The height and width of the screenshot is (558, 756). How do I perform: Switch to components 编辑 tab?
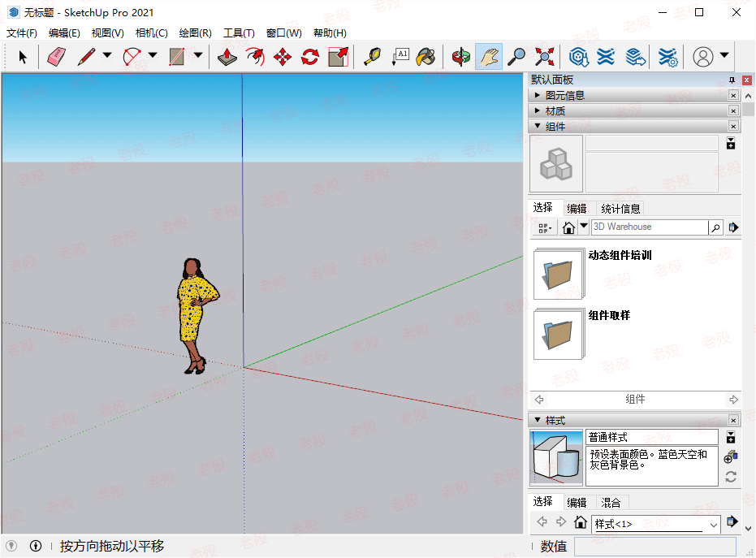[577, 209]
